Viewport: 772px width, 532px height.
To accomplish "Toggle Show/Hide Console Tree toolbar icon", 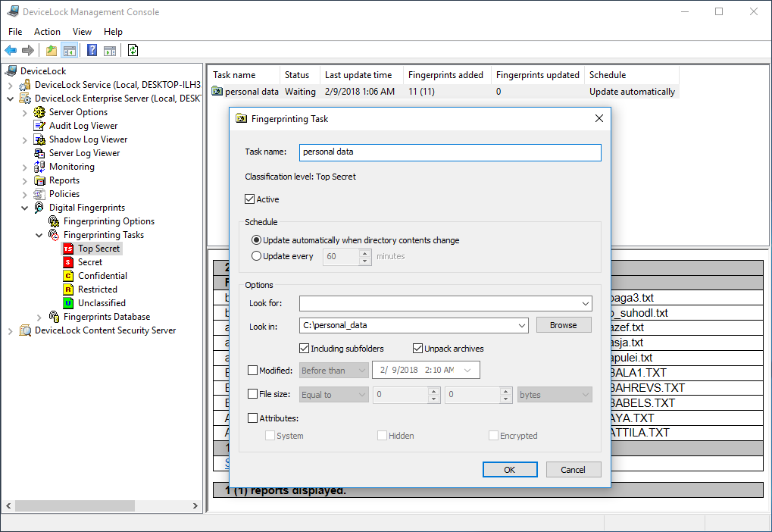I will pos(70,51).
